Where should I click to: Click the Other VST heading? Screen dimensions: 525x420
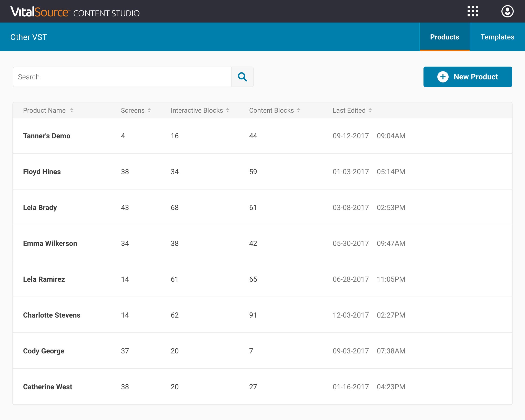[29, 37]
